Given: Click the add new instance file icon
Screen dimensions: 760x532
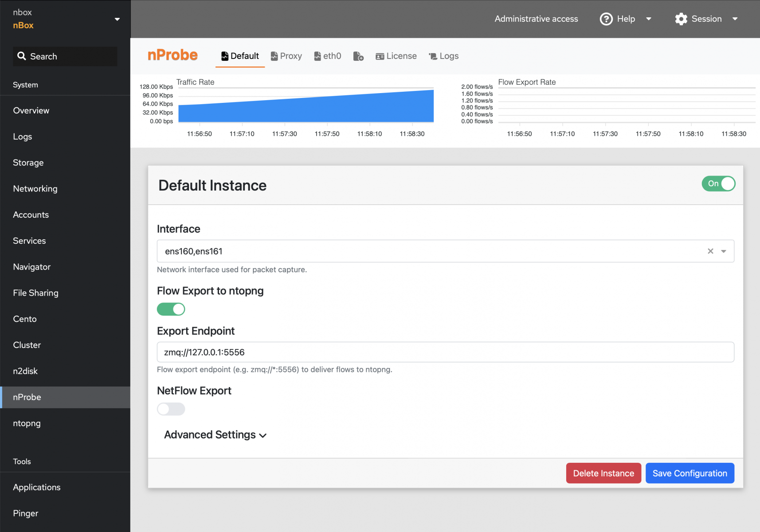Looking at the screenshot, I should point(358,56).
